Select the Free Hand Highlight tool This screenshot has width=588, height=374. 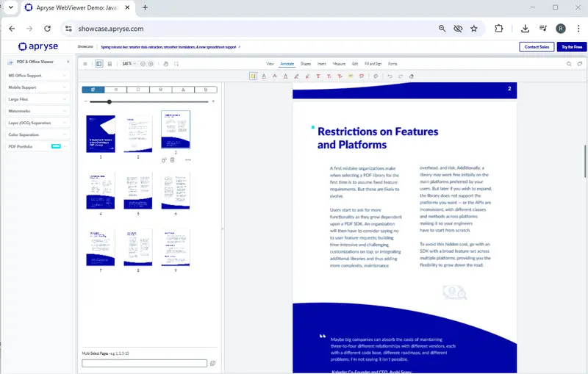click(307, 76)
